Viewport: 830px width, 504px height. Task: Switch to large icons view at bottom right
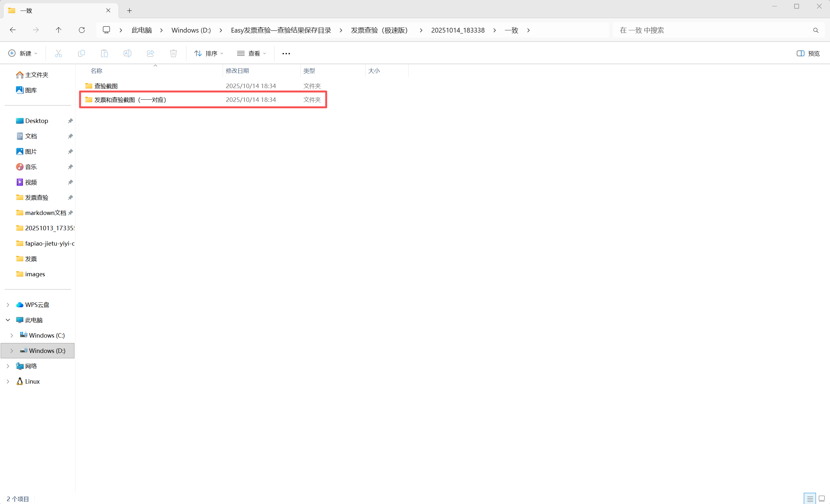[822, 499]
